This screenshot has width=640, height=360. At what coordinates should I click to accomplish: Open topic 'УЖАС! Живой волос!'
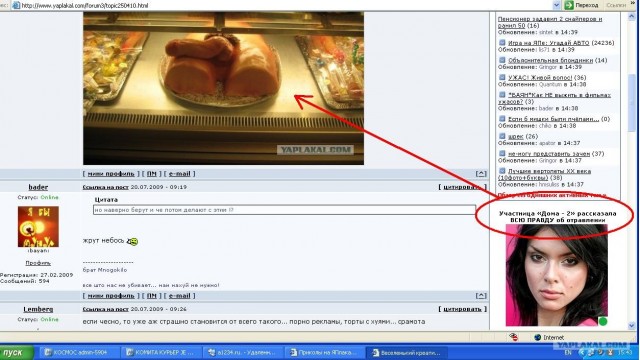540,77
